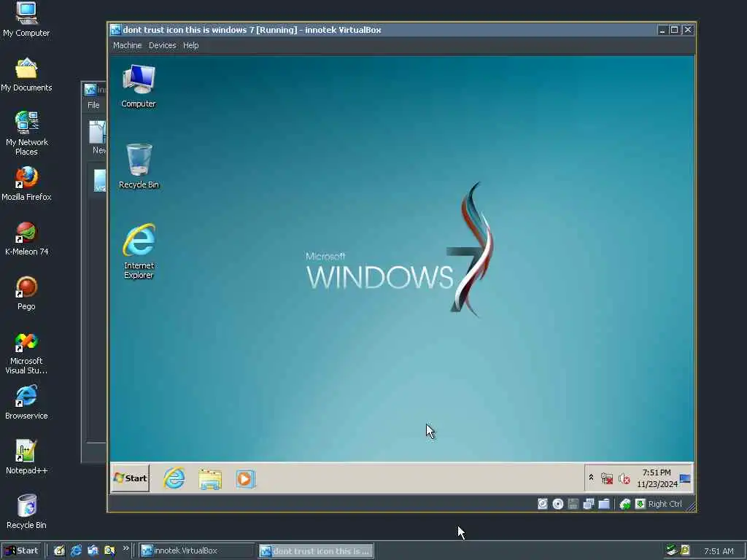Click guest clock showing 7:51 PM
The height and width of the screenshot is (560, 747).
click(657, 478)
